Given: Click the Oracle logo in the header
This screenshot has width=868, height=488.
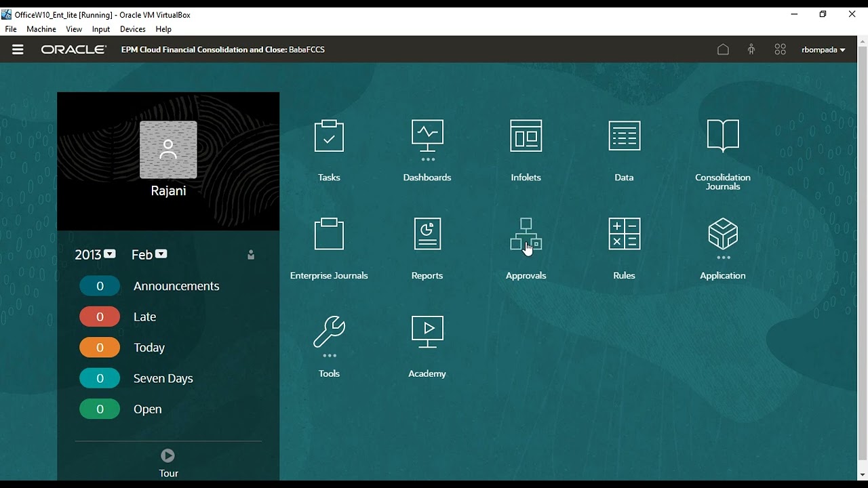Looking at the screenshot, I should click(x=74, y=49).
